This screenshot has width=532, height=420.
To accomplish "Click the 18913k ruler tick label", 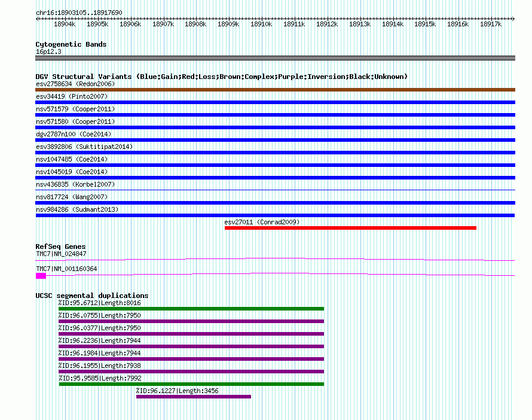I will pyautogui.click(x=360, y=24).
